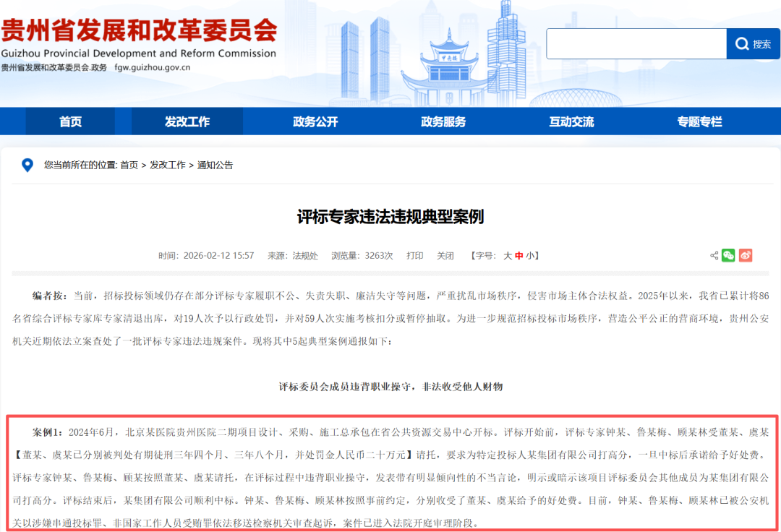
Task: Open the 互动交流 navigation menu
Action: click(571, 121)
